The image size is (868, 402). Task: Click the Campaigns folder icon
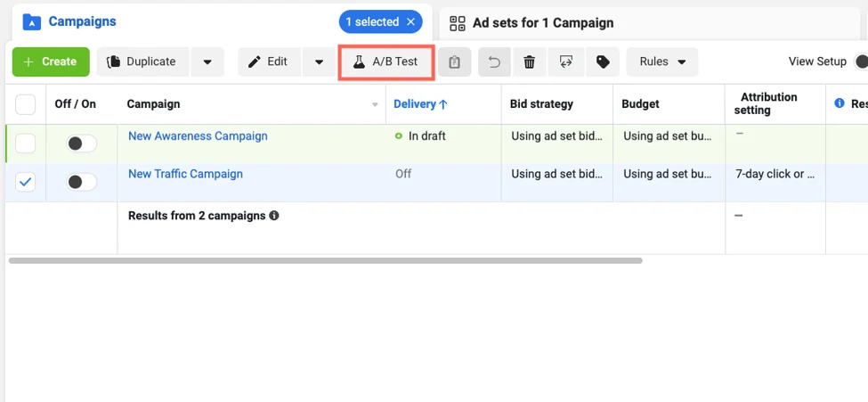[x=31, y=22]
